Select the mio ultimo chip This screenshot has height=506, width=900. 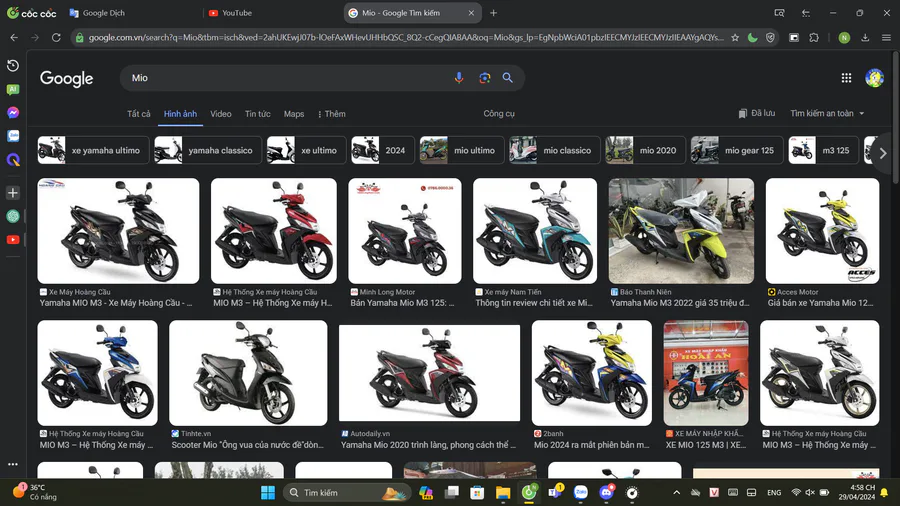coord(461,150)
